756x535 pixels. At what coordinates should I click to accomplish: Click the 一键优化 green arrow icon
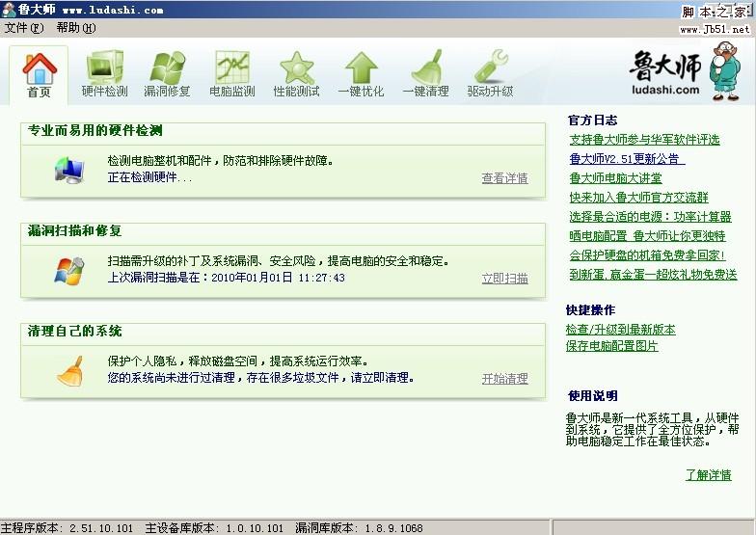[x=361, y=73]
